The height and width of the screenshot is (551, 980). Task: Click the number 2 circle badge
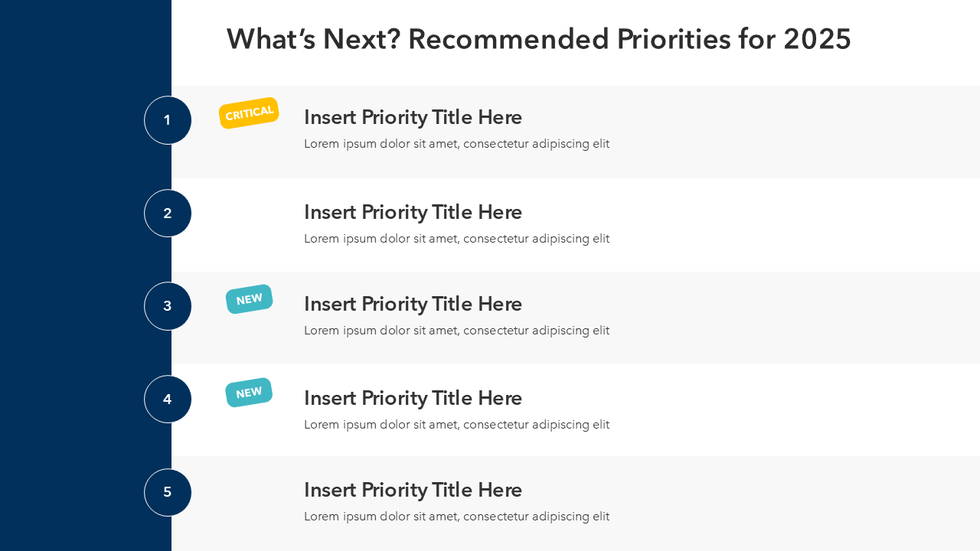168,214
